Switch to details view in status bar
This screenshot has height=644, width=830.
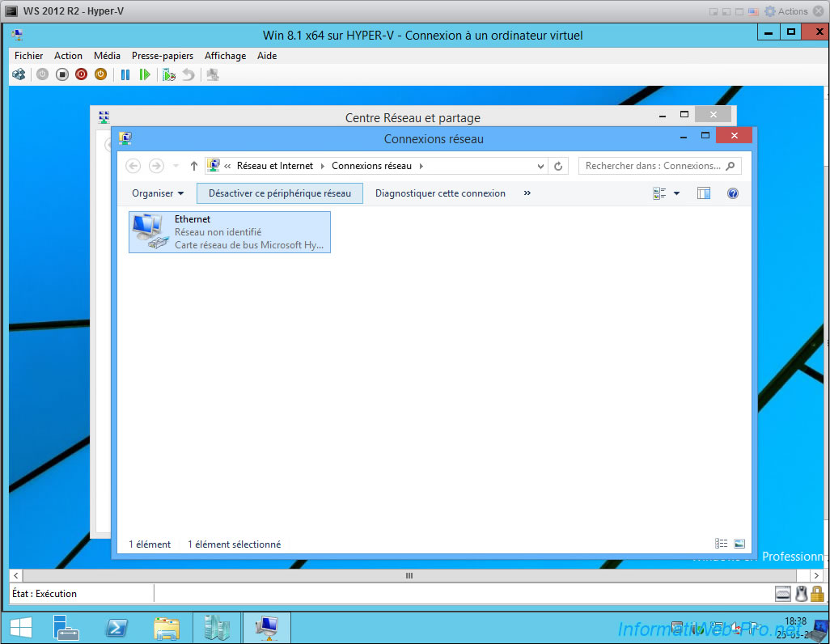click(721, 544)
